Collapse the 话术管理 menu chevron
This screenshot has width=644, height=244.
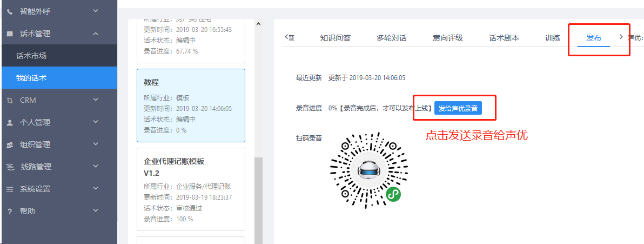(x=96, y=34)
